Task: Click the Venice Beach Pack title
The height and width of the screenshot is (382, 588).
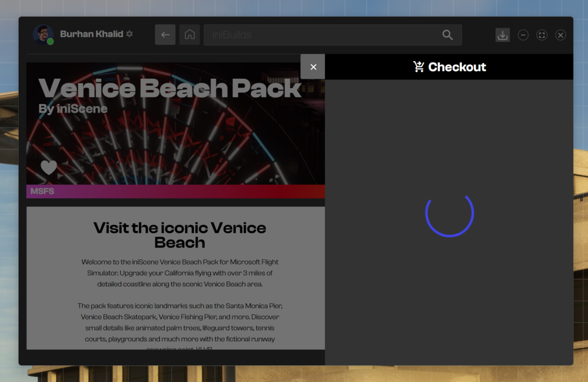Action: tap(169, 88)
